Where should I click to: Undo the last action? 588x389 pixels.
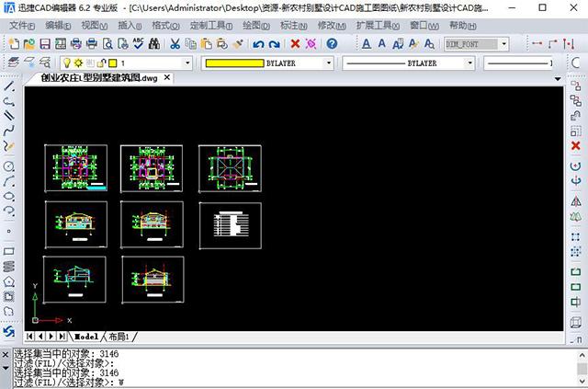[x=258, y=44]
